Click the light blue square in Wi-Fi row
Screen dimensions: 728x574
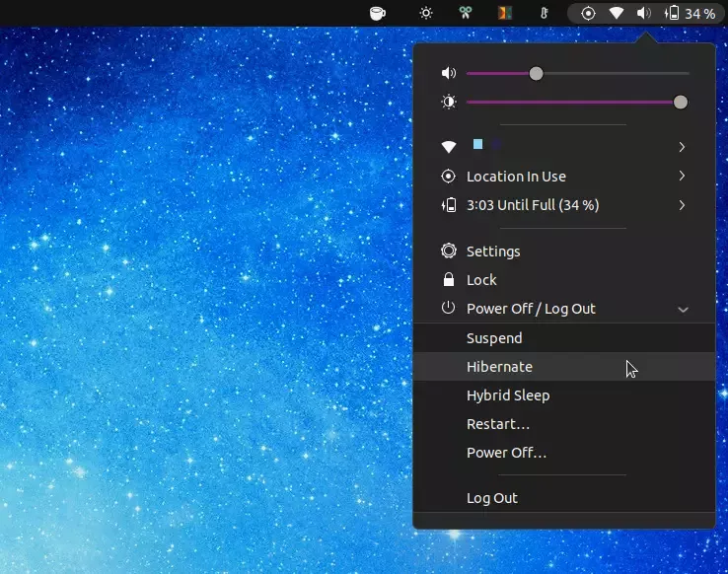(x=477, y=144)
